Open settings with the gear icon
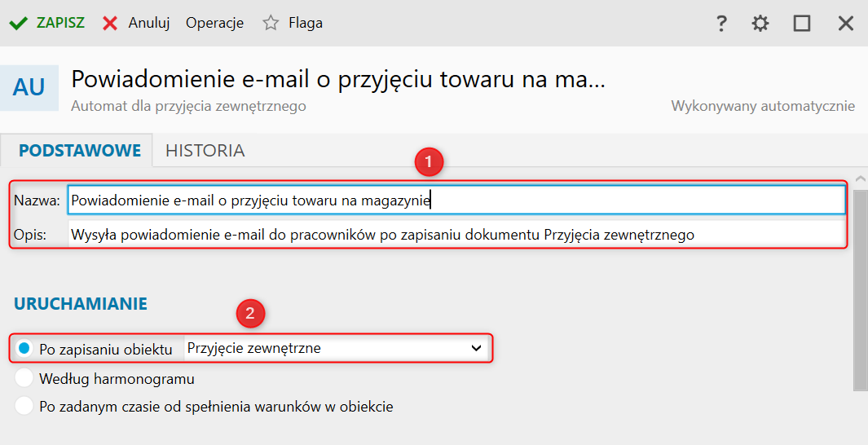868x445 pixels. pos(760,24)
